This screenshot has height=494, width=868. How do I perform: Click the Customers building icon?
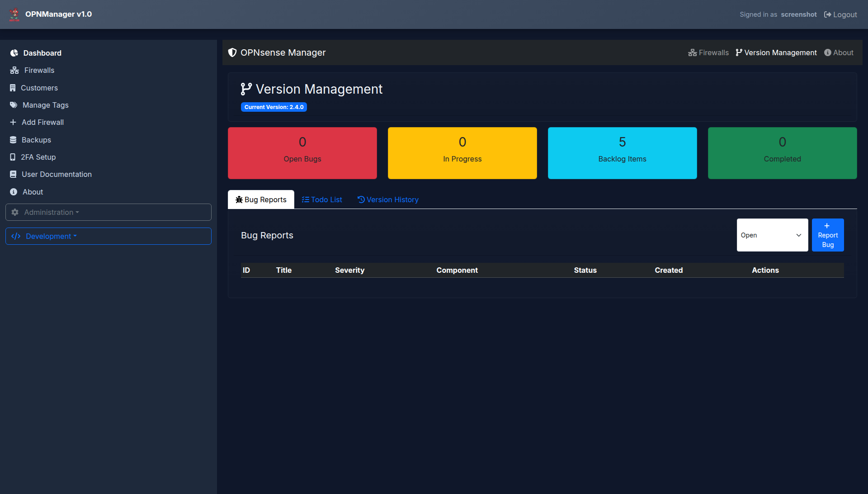pyautogui.click(x=13, y=88)
